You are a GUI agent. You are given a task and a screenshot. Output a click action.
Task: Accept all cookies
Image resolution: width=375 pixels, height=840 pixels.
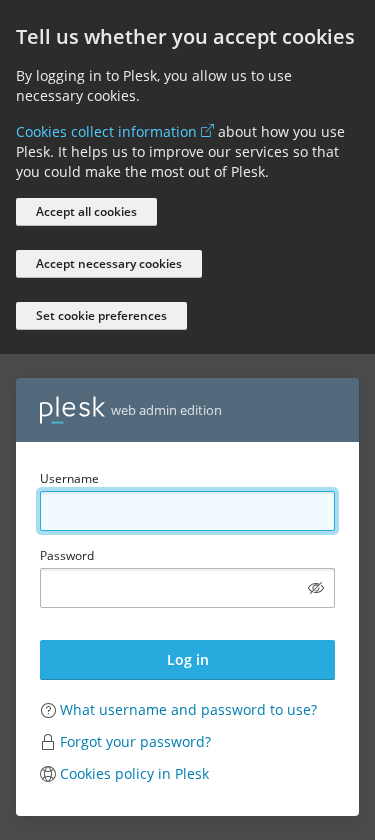[86, 212]
